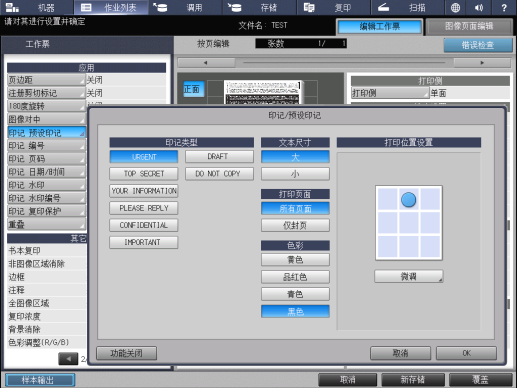The width and height of the screenshot is (517, 388).
Task: Select top-left print position cell
Action: click(387, 199)
